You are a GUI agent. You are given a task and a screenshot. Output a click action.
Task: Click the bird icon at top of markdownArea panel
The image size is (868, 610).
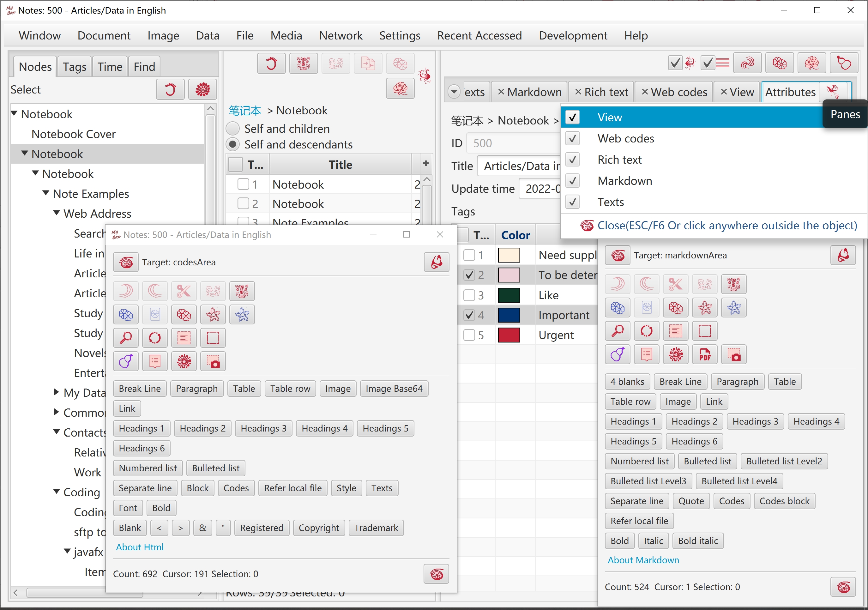(843, 255)
